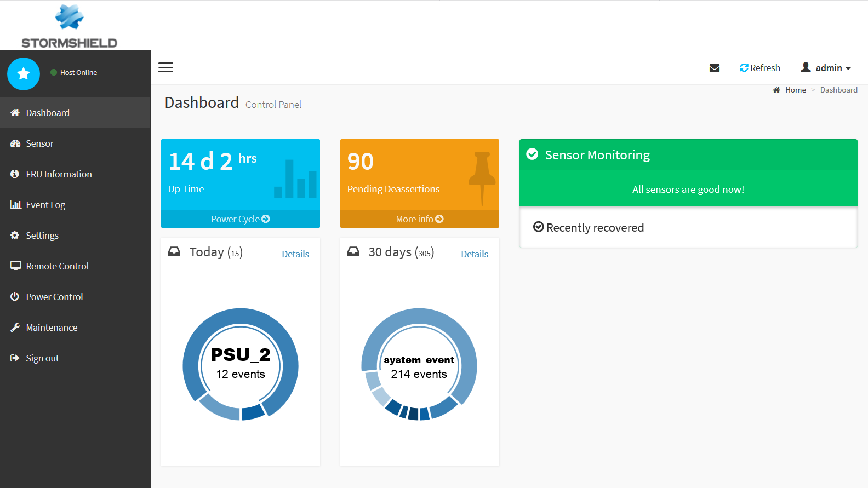Open FRU Information in sidebar
The image size is (868, 488).
click(59, 174)
